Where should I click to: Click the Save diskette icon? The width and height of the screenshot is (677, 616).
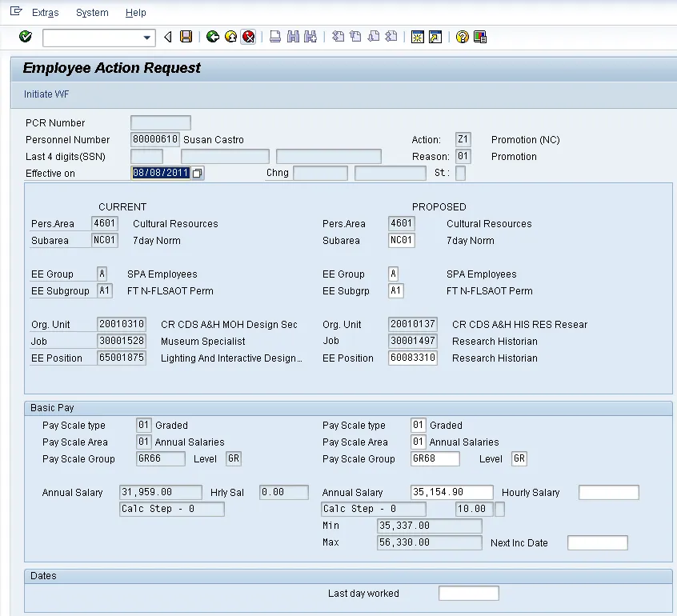pyautogui.click(x=186, y=37)
